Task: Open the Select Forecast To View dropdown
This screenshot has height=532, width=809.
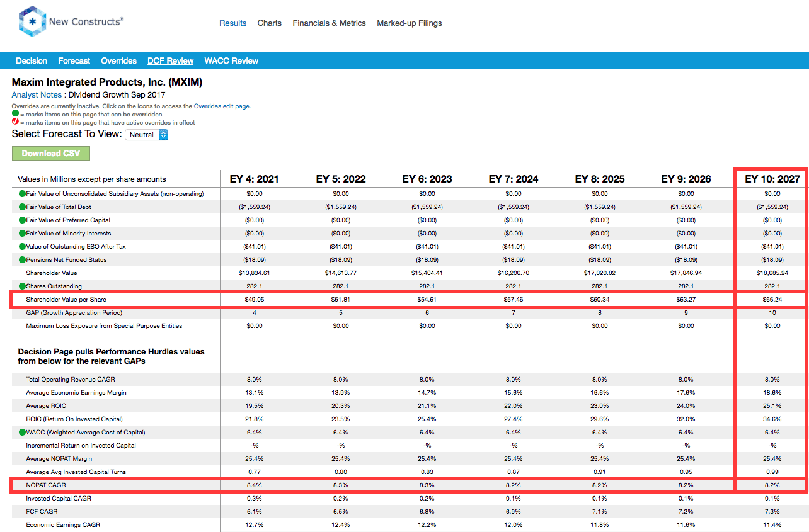Action: (147, 135)
